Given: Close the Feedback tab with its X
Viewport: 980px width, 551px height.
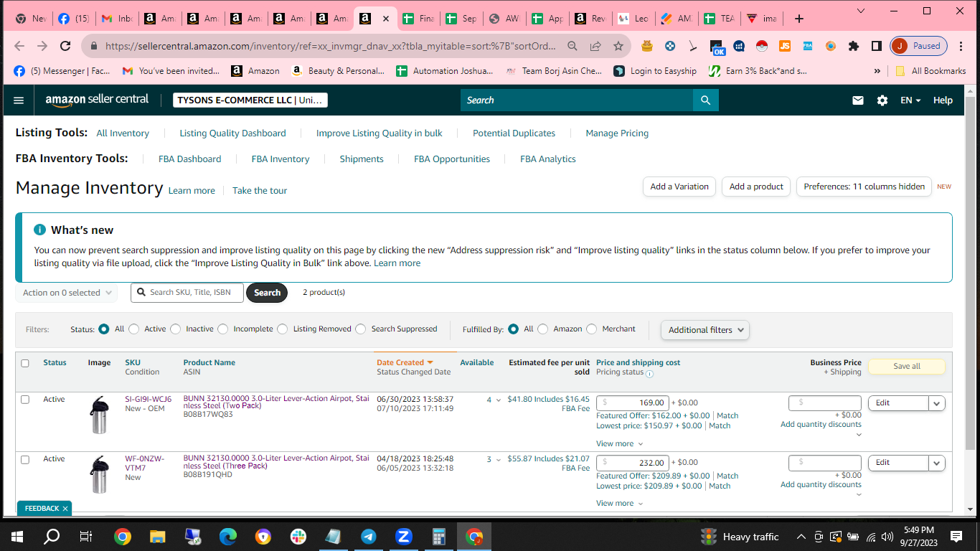Looking at the screenshot, I should (x=65, y=509).
